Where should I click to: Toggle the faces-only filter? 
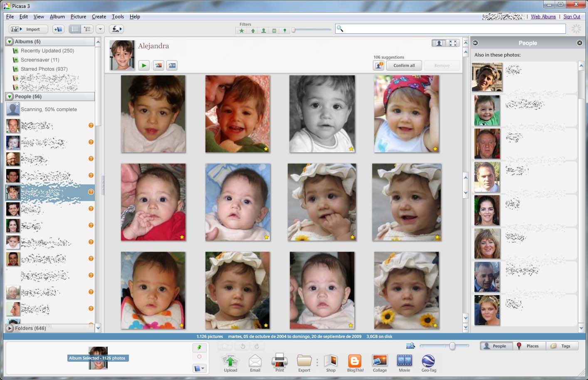click(263, 30)
